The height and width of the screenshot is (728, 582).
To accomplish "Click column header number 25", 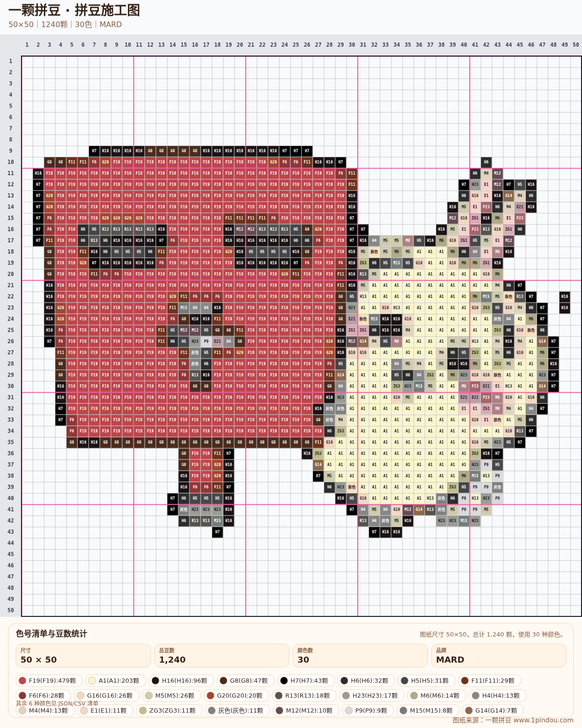I will click(x=296, y=45).
